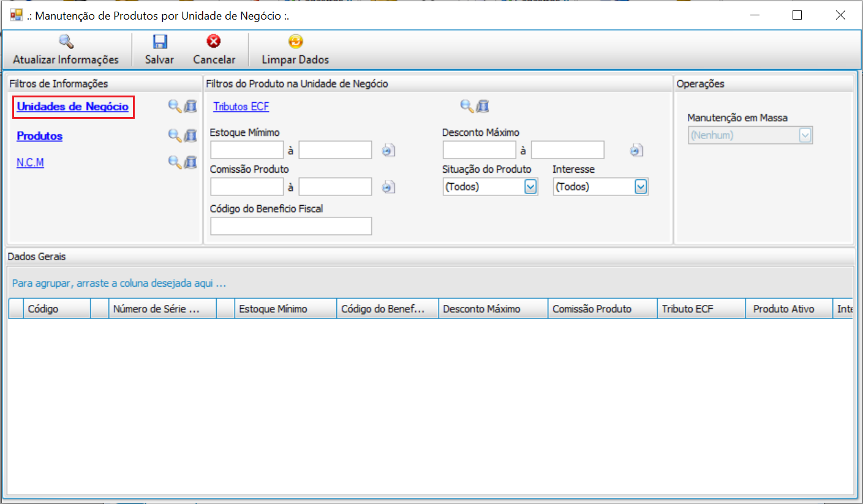Click the Comissão Produto ending value field
This screenshot has width=863, height=504.
click(335, 187)
